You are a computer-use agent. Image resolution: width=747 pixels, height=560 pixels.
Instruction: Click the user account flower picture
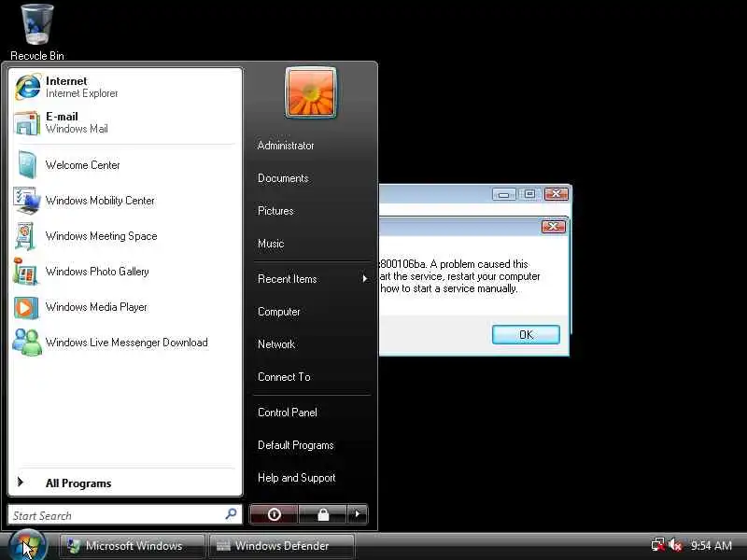coord(311,92)
